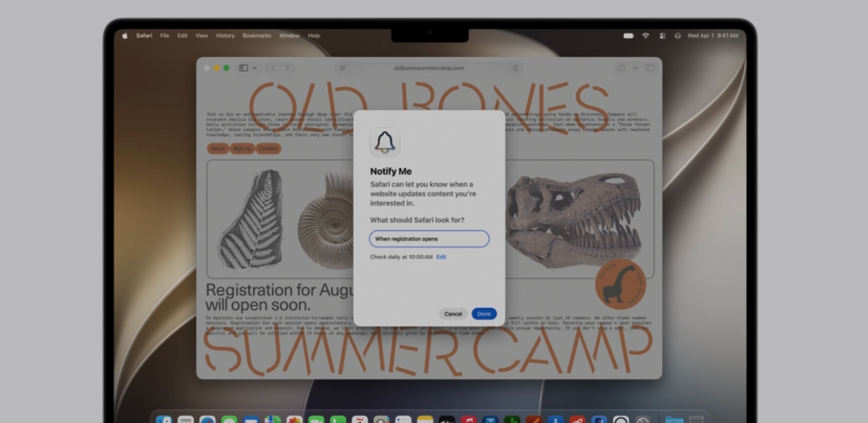The image size is (868, 423).
Task: Expand the sidebar button dropdown chevron
Action: click(255, 68)
